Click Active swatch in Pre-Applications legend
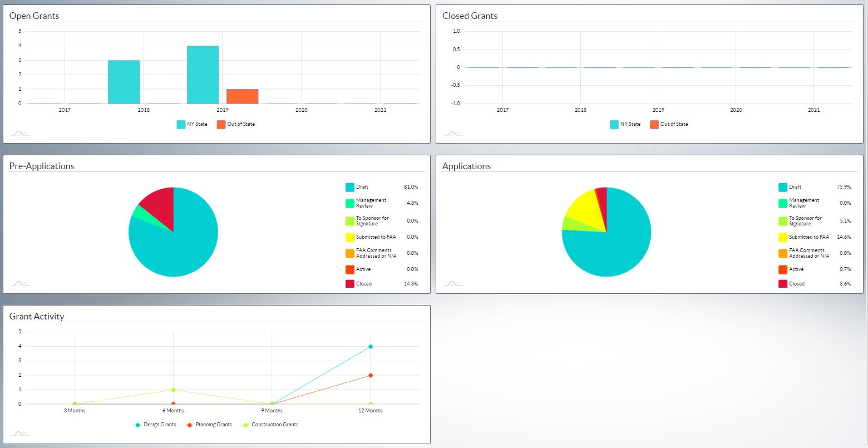Viewport: 868px width, 448px height. 350,269
